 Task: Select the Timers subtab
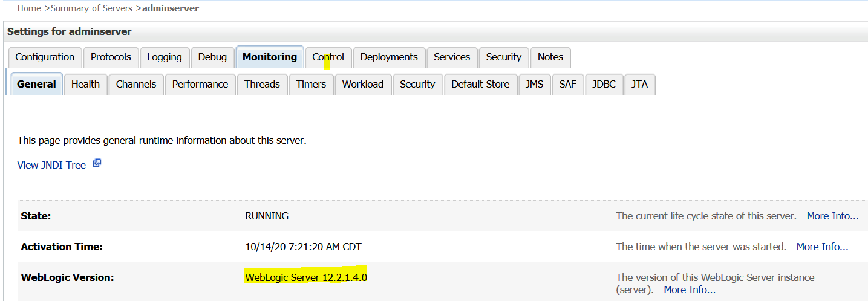tap(311, 85)
